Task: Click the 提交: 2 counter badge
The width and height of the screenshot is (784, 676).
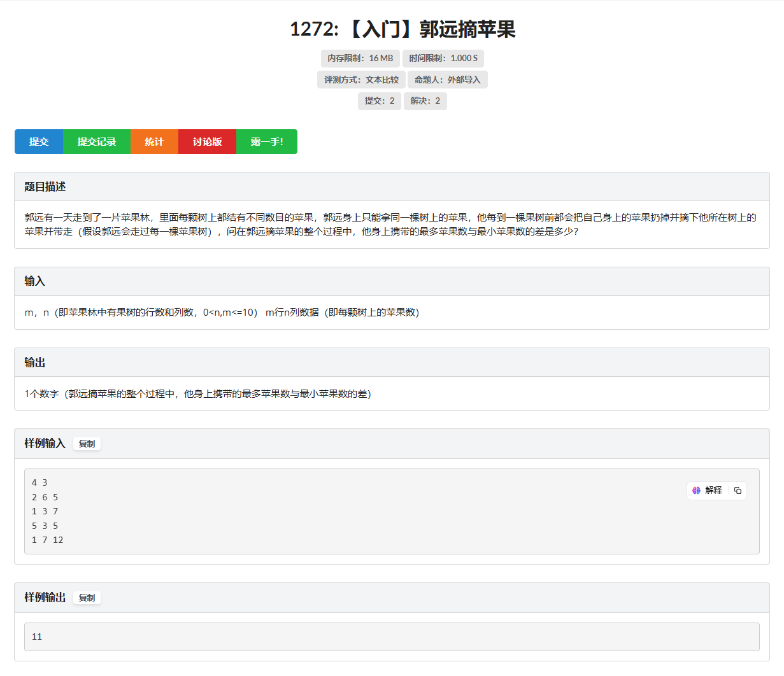Action: pyautogui.click(x=379, y=101)
